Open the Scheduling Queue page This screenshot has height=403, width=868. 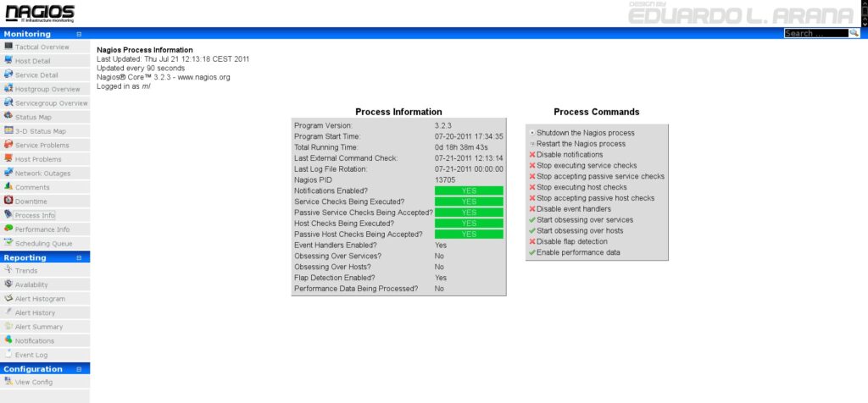(x=44, y=243)
